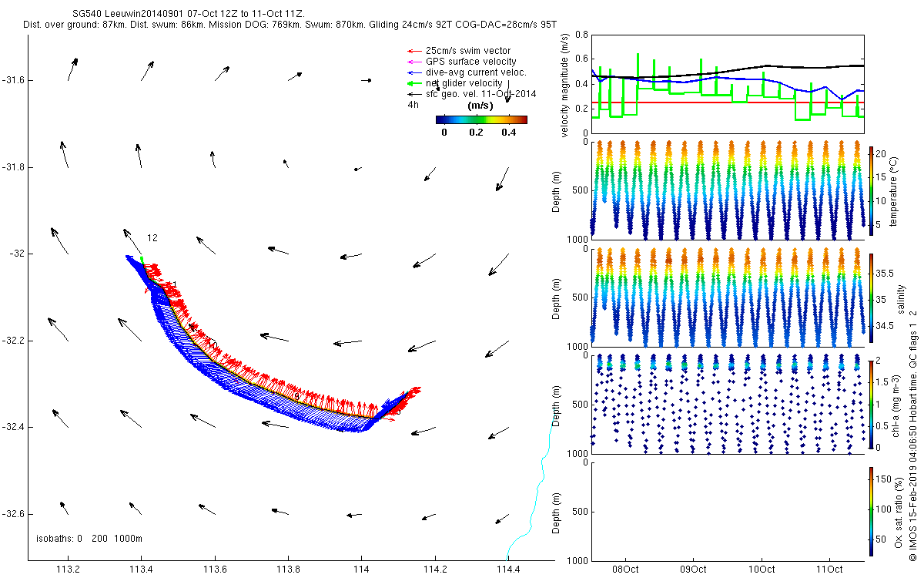Viewport: 924px width, 578px height.
Task: Click the title text 'SG540 Leeuwin20140901'
Action: [125, 14]
